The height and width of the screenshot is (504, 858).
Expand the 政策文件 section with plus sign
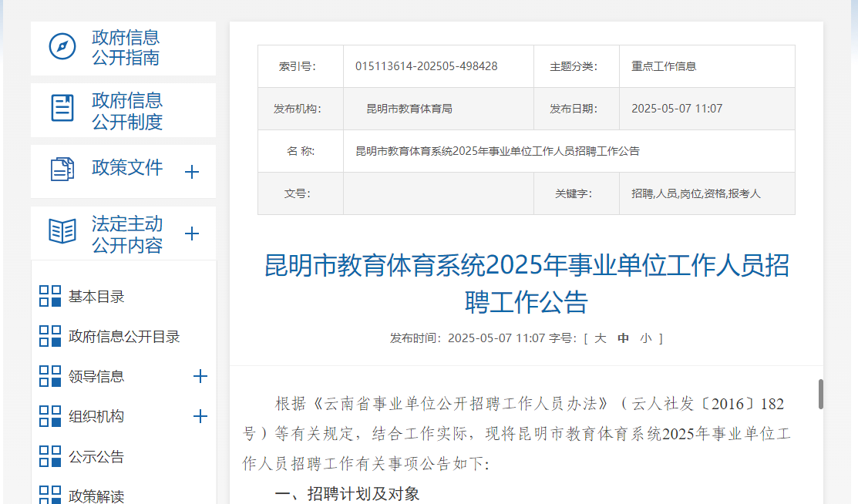click(x=192, y=172)
